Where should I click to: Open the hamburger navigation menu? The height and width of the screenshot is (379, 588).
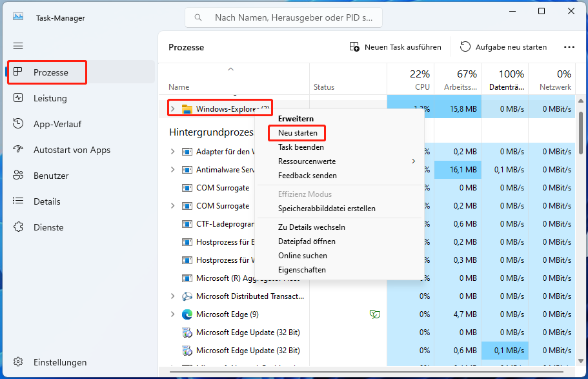click(18, 46)
